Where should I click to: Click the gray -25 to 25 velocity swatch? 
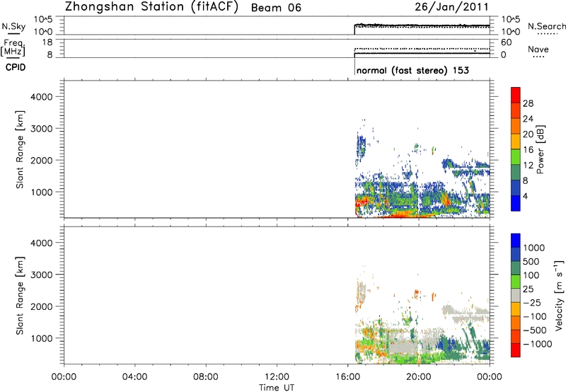[x=516, y=296]
